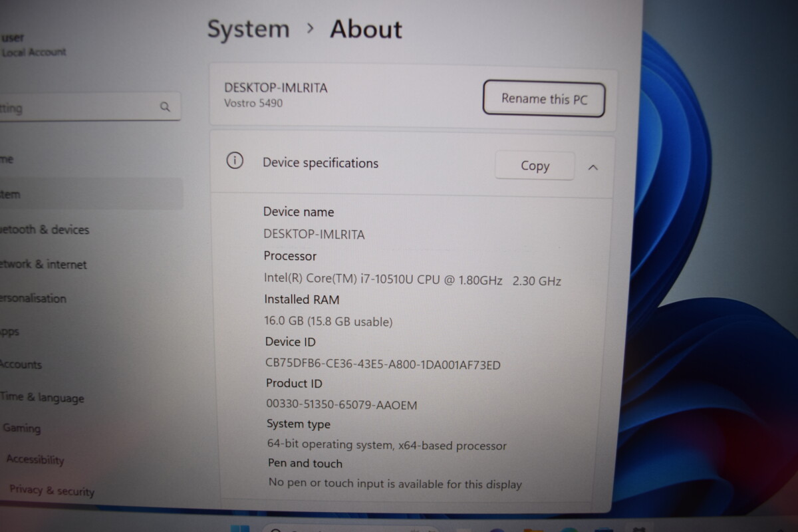Click the Device name value DESKTOP-IMLRITA
Viewport: 798px width, 532px height.
pyautogui.click(x=314, y=234)
